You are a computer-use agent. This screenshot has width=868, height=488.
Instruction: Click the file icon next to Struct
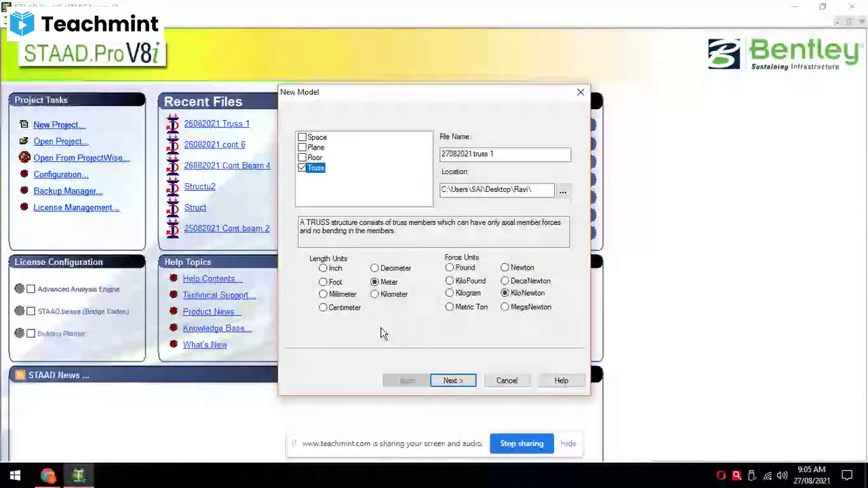point(172,207)
